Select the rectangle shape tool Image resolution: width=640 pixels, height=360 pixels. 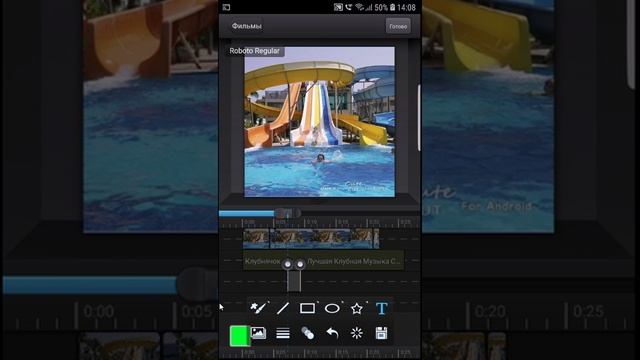click(307, 308)
